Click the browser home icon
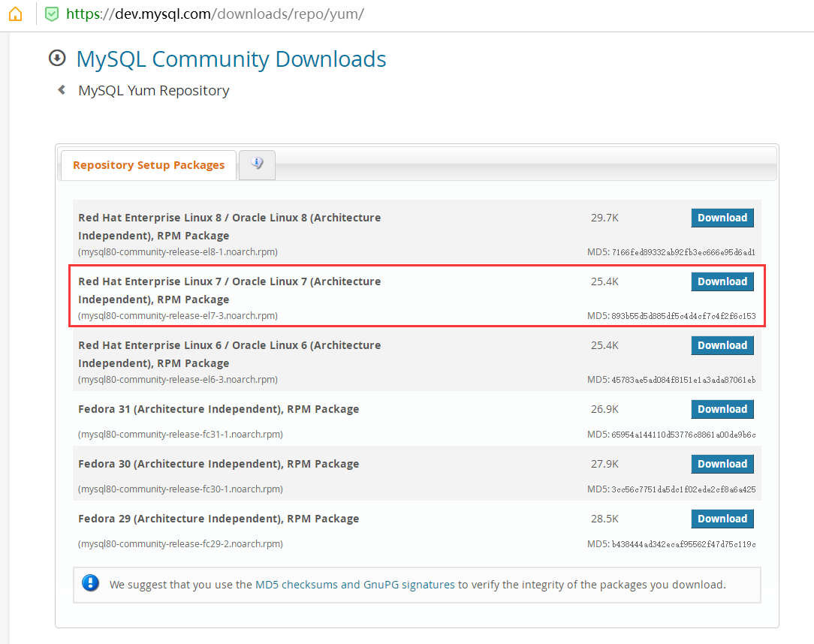This screenshot has width=814, height=644. point(16,14)
